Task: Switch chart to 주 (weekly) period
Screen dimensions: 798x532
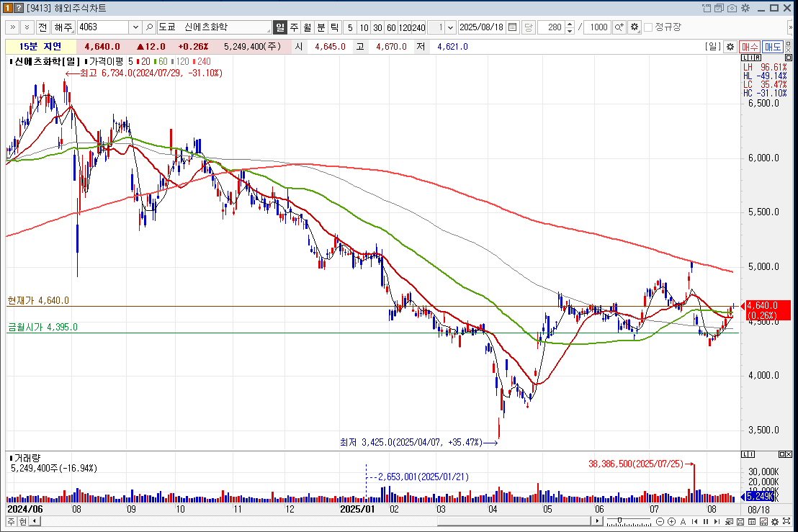Action: (294, 27)
